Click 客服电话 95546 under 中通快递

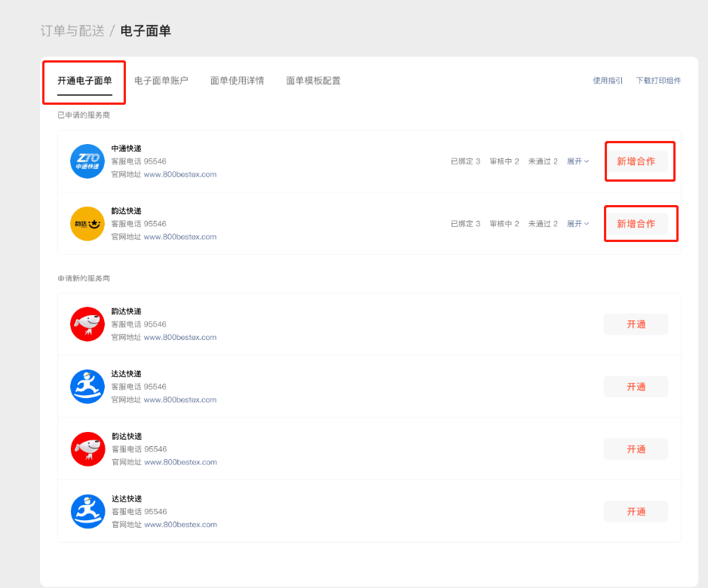[x=139, y=161]
